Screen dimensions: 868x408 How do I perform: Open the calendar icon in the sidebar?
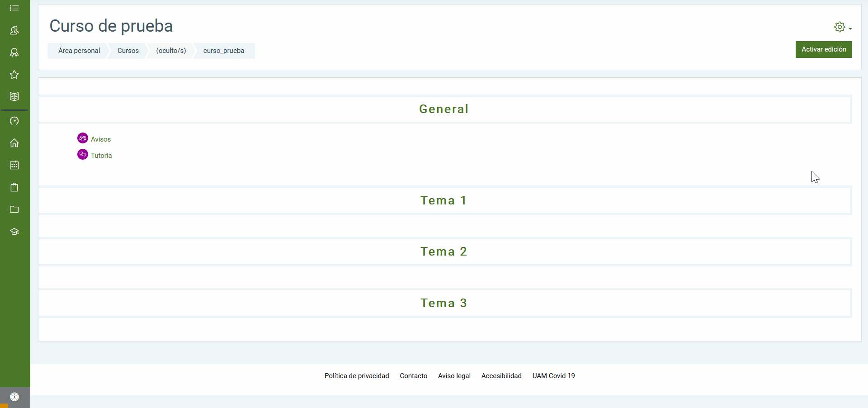[14, 165]
